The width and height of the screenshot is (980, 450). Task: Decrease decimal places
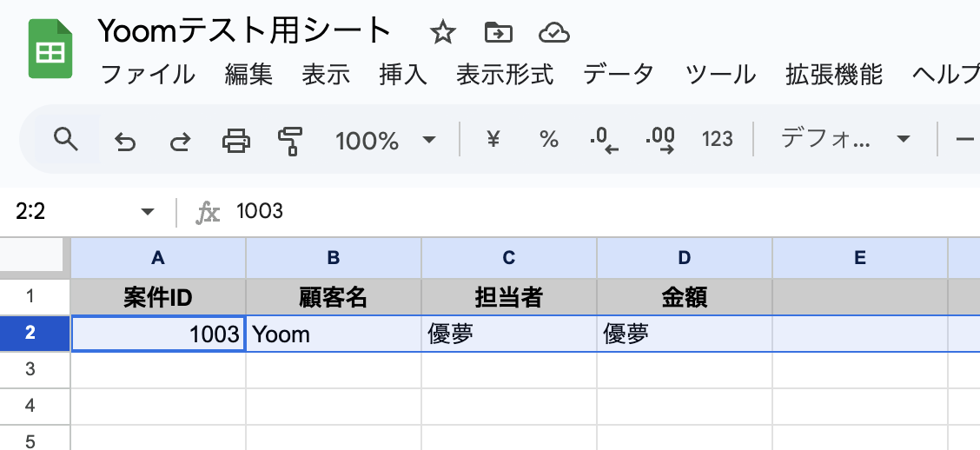tap(604, 139)
